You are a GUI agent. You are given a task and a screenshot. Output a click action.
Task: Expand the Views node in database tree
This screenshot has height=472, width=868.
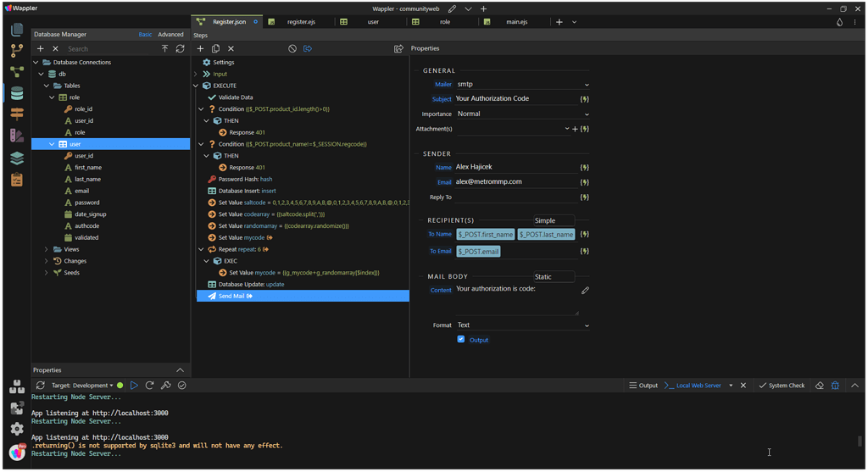[x=47, y=249]
